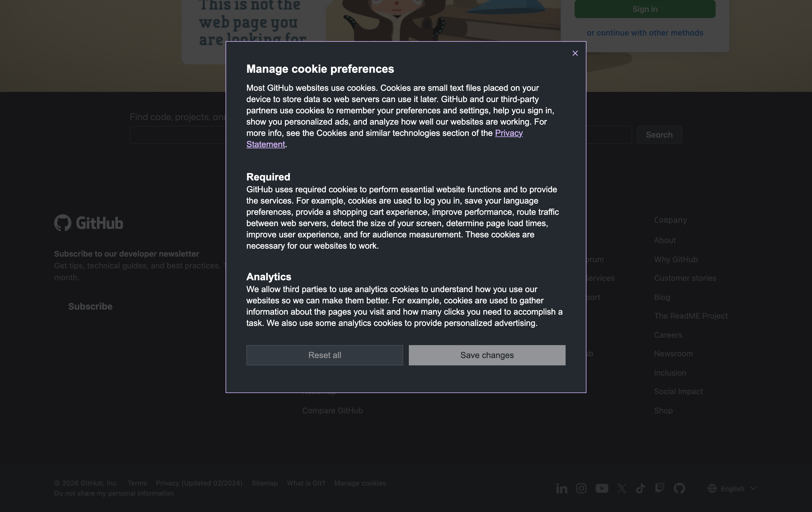The image size is (812, 512).
Task: Open GitHub's YouTube channel icon
Action: [x=602, y=488]
